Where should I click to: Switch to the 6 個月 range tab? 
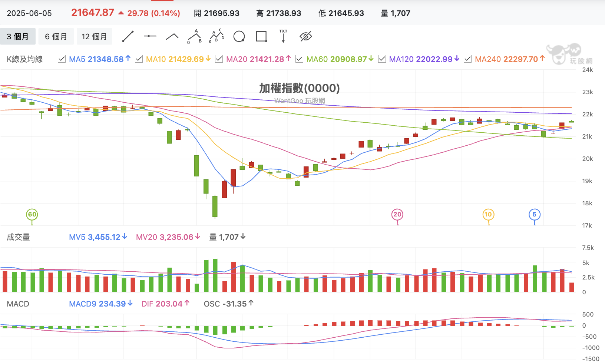tap(56, 36)
